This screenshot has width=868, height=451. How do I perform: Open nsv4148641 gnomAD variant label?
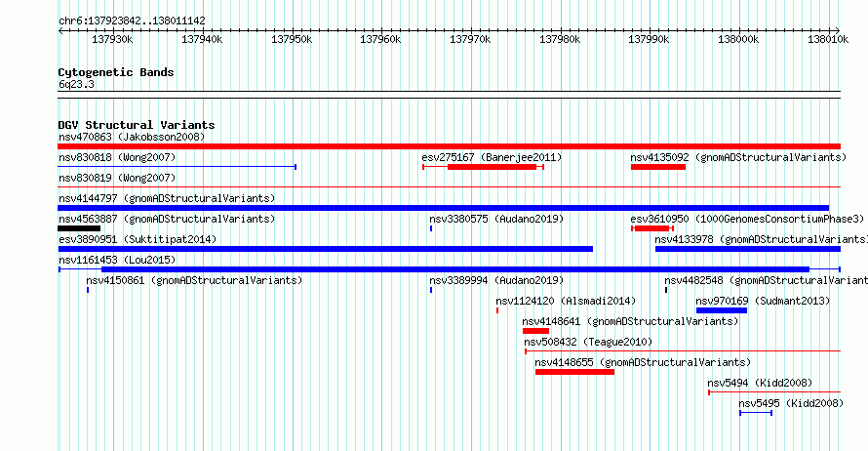[630, 321]
